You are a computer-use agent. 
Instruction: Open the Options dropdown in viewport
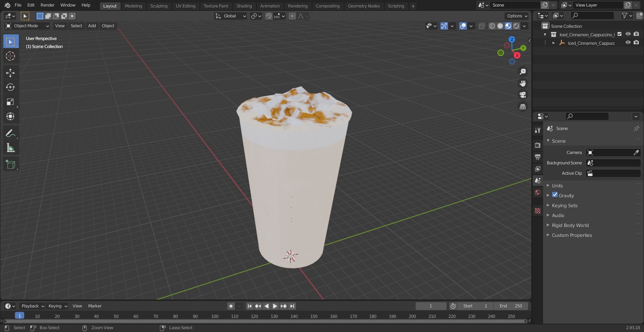pyautogui.click(x=517, y=16)
